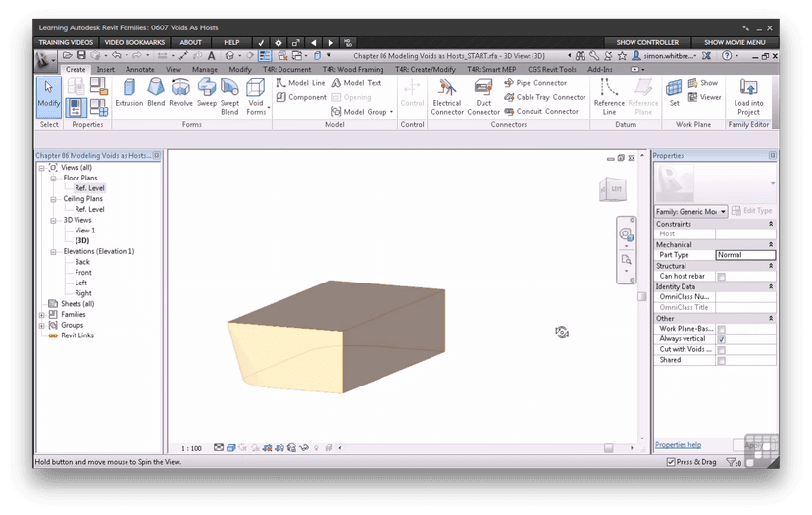Click the Model Line tool

[x=300, y=83]
